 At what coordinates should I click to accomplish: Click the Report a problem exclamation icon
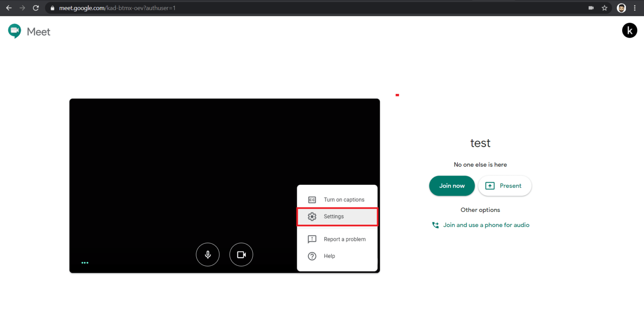pyautogui.click(x=312, y=239)
